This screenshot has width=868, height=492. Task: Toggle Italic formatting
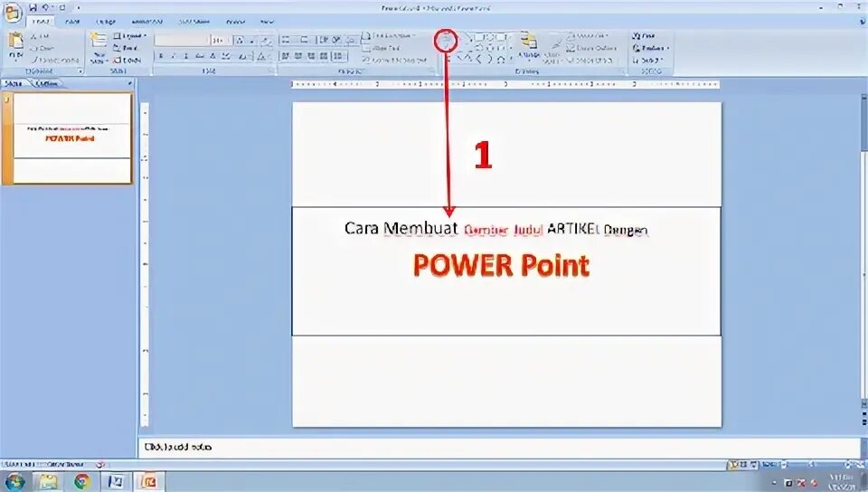(x=174, y=56)
